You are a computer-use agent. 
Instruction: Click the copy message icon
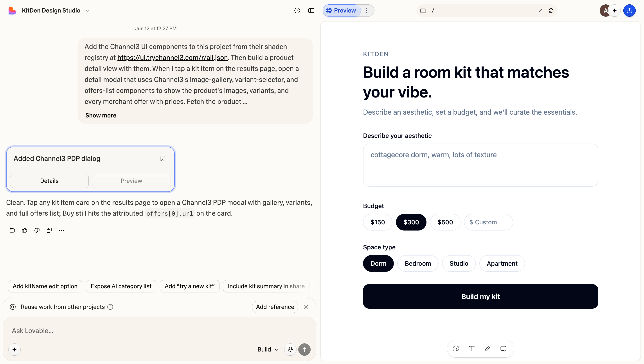tap(49, 230)
